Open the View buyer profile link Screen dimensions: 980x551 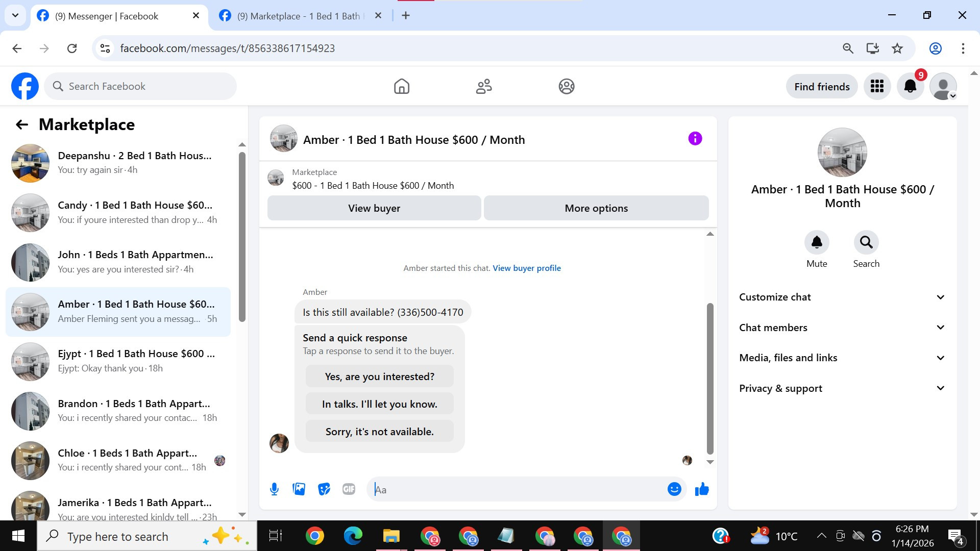tap(526, 268)
